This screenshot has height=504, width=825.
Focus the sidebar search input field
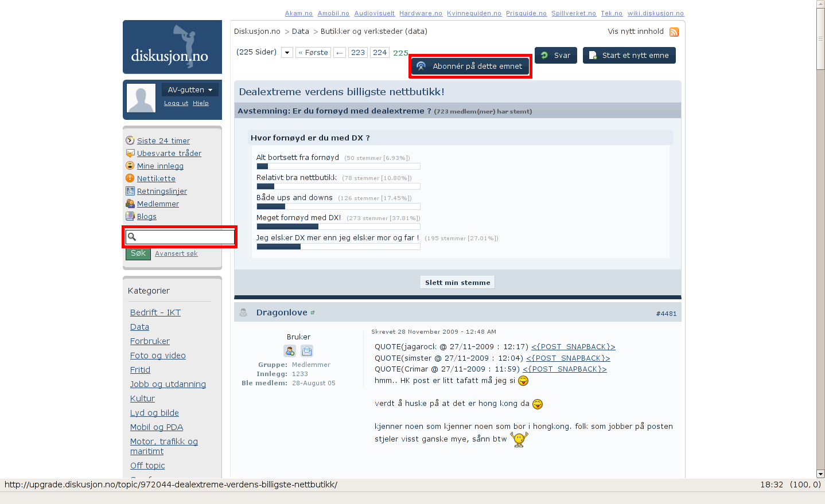pyautogui.click(x=180, y=237)
